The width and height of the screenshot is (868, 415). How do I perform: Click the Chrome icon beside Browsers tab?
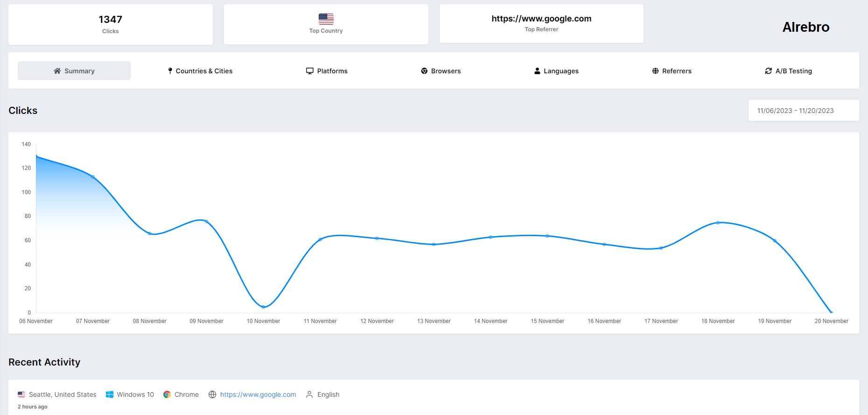(424, 71)
